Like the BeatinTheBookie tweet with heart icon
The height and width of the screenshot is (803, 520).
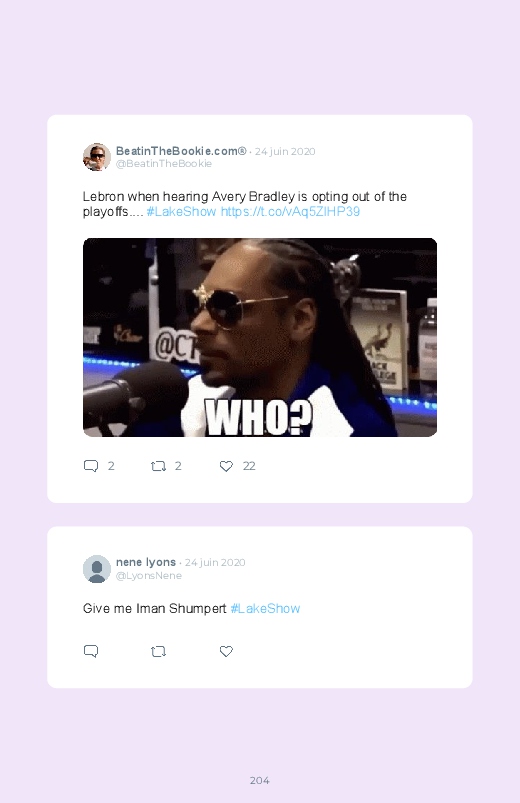click(x=226, y=466)
